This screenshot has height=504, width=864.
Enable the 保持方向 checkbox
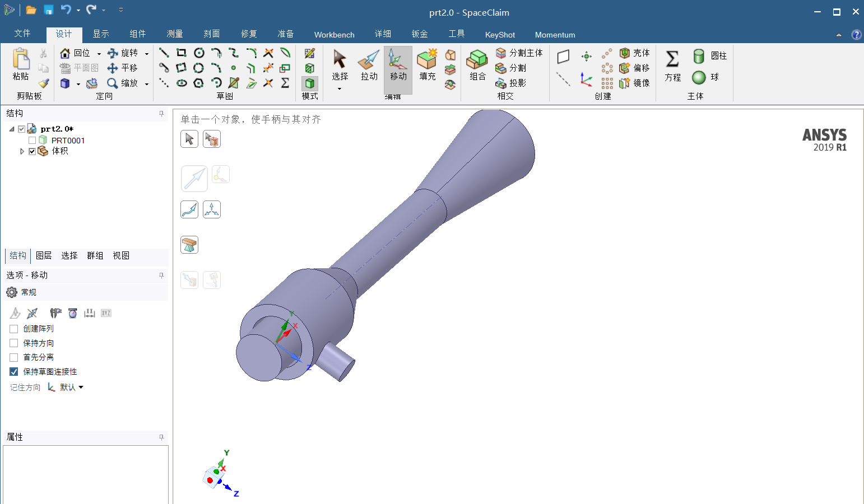pos(14,343)
